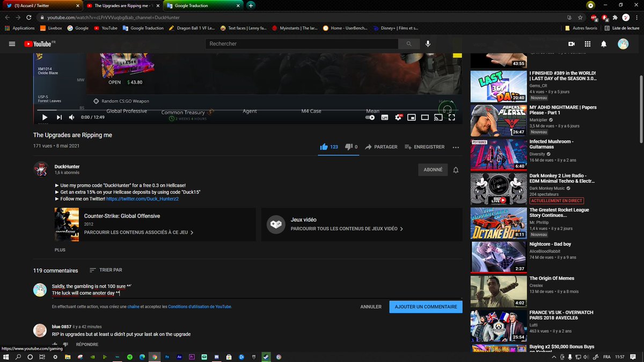
Task: Open the Nightcore - Bad boy video
Action: tap(550, 244)
